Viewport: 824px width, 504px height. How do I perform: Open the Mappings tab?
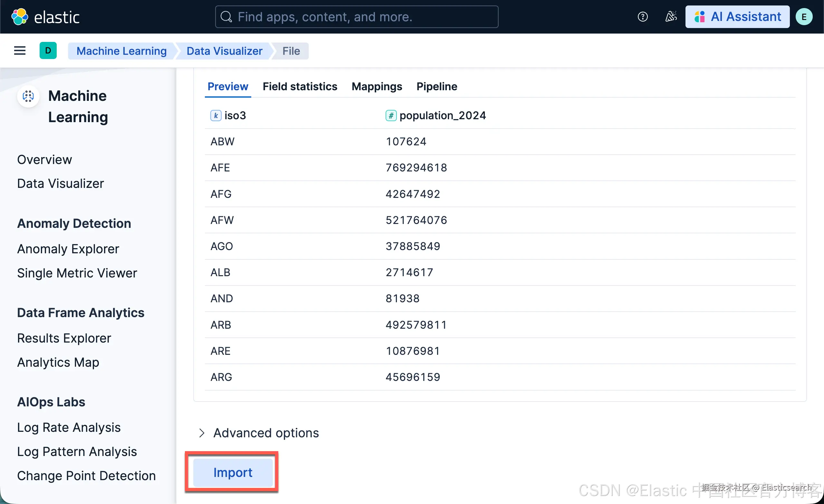377,87
